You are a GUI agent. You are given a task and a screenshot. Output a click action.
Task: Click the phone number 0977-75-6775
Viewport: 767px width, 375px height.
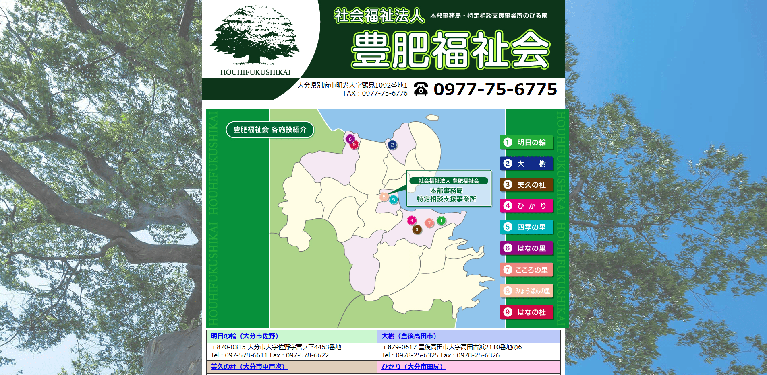click(495, 89)
